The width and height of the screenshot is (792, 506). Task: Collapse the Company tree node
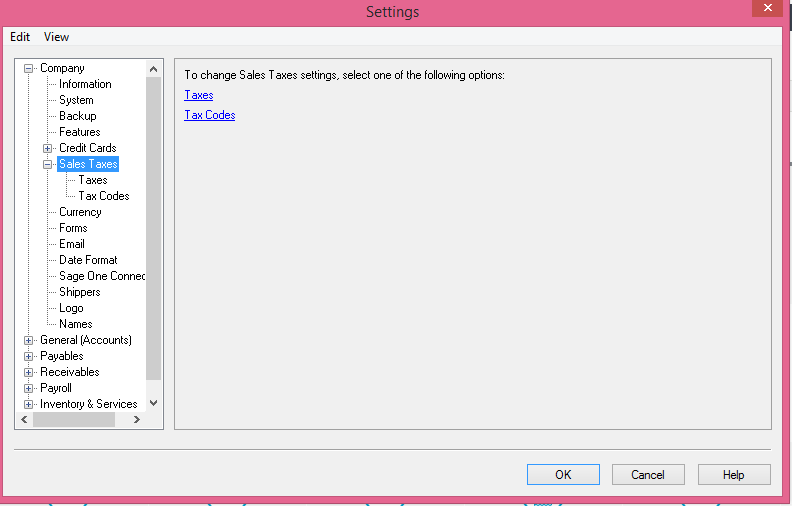point(28,68)
